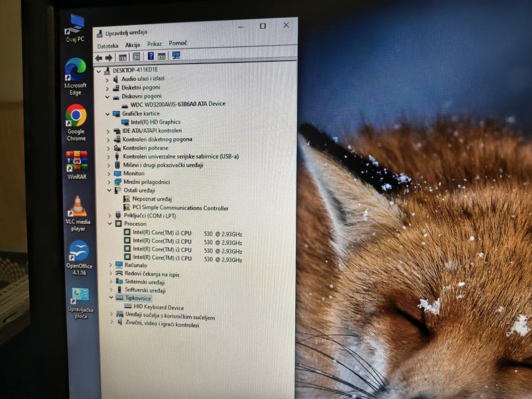The width and height of the screenshot is (532, 399).
Task: Collapse the Ostali uređaji category
Action: pos(109,190)
